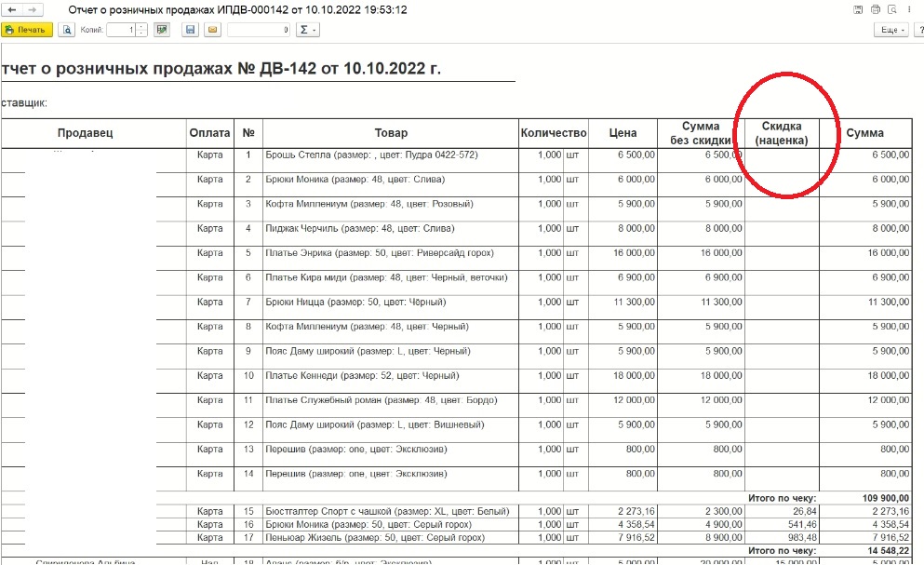The image size is (924, 565).
Task: Click the help question mark button
Action: pyautogui.click(x=918, y=30)
